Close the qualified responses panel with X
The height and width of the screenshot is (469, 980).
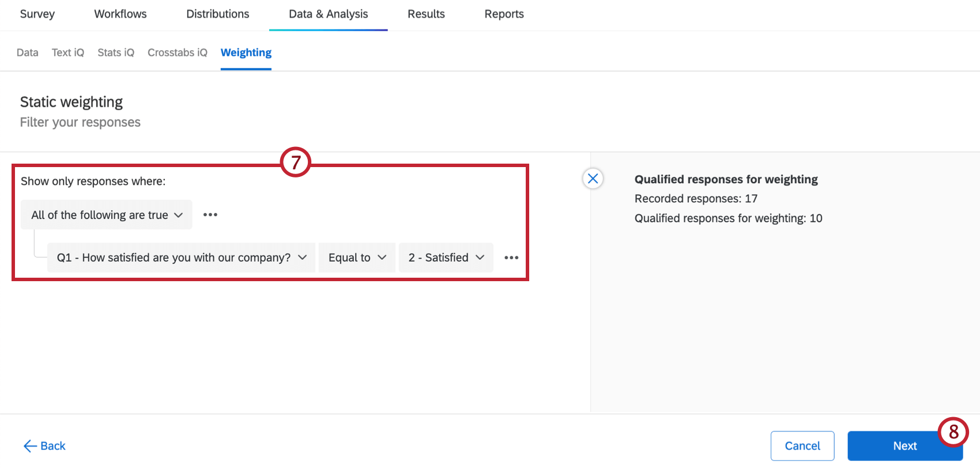(x=593, y=179)
